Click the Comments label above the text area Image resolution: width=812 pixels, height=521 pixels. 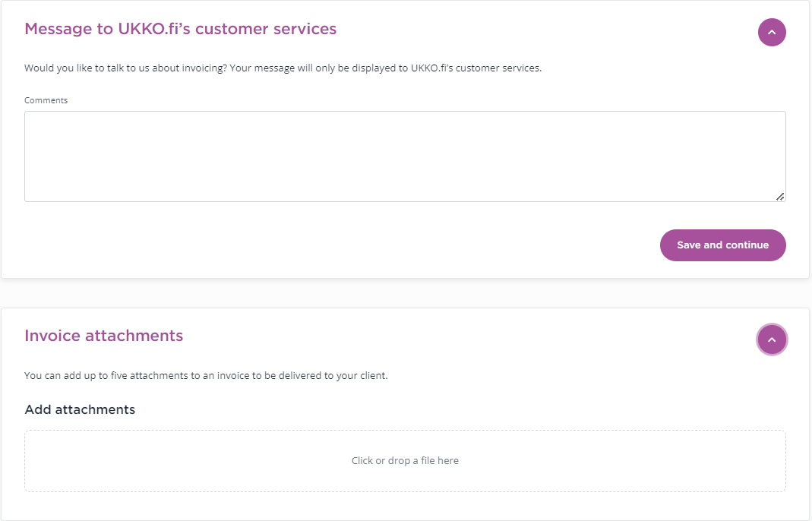coord(46,99)
